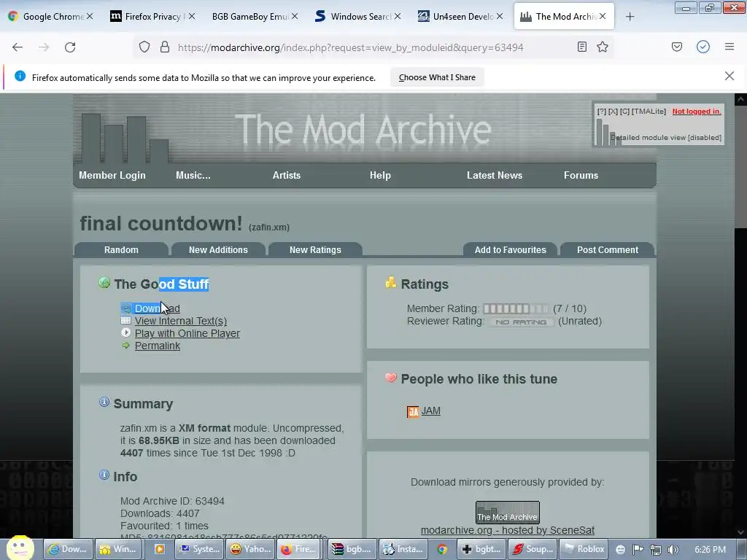Click the Chrome icon in taskbar

pyautogui.click(x=442, y=549)
